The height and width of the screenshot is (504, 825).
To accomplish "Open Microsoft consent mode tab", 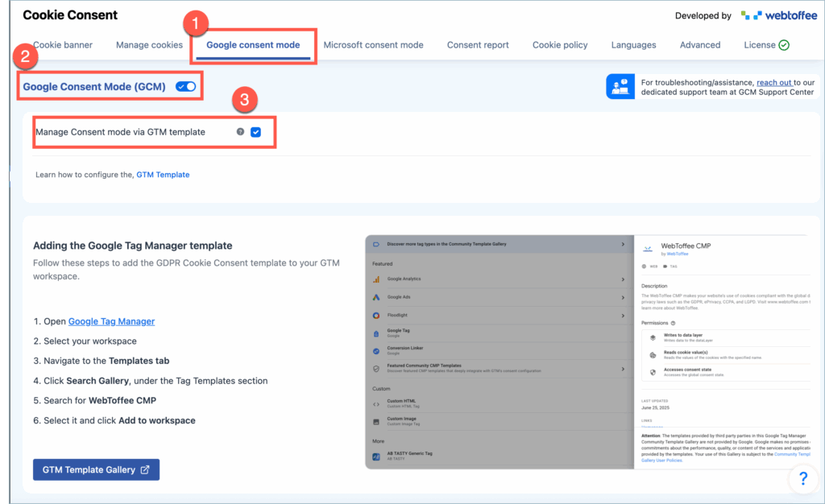I will coord(373,45).
